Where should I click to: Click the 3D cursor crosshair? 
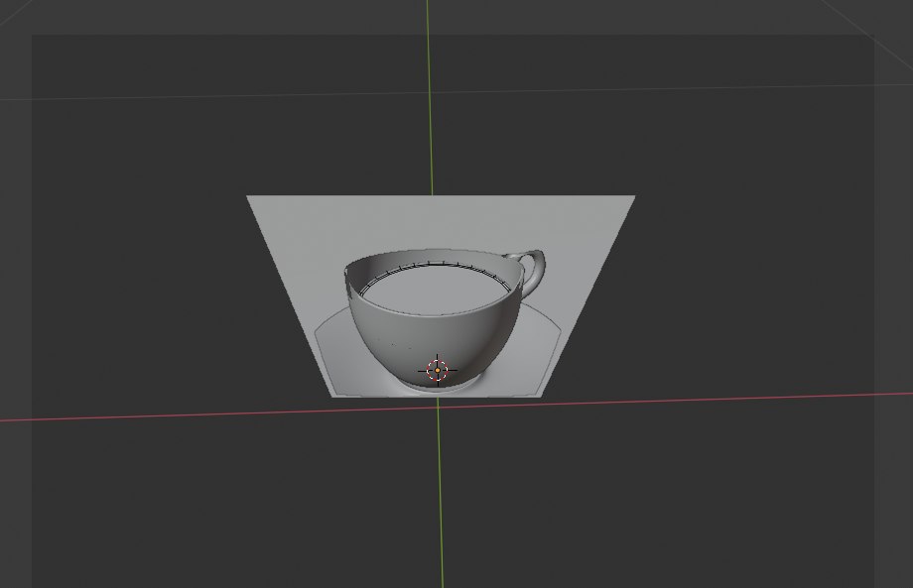coord(438,370)
